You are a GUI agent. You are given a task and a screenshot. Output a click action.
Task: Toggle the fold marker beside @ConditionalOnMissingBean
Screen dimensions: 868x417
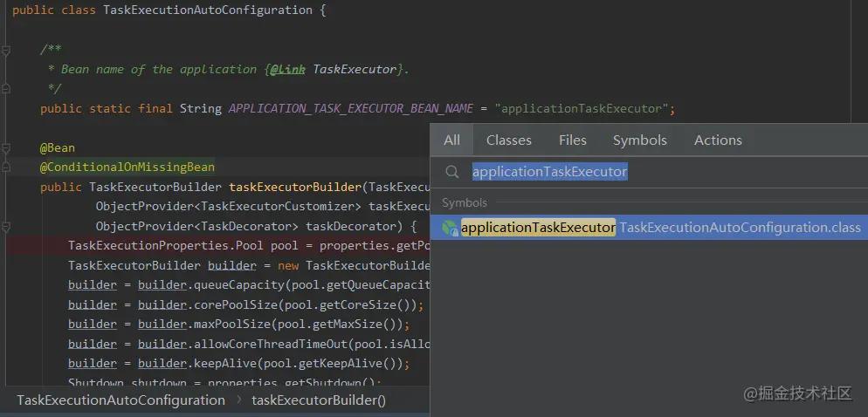click(x=5, y=167)
